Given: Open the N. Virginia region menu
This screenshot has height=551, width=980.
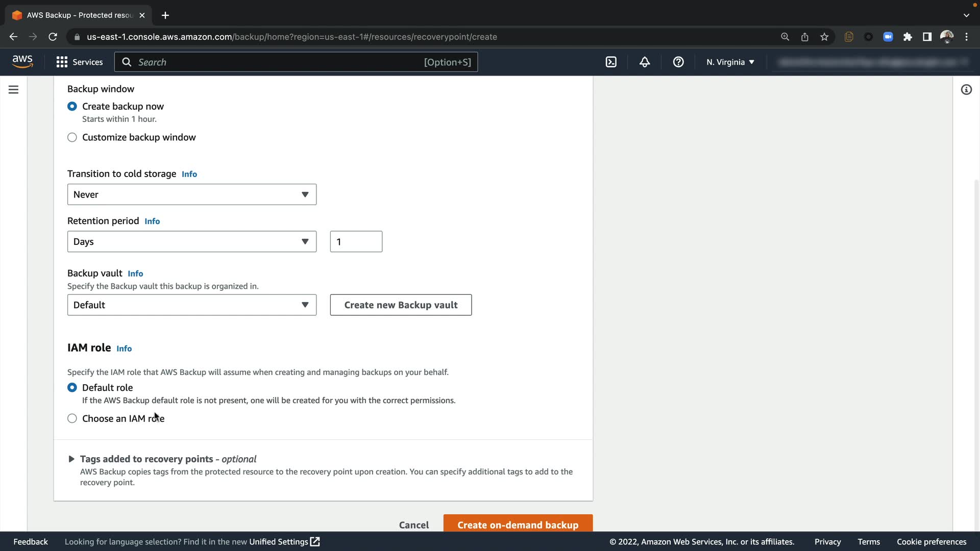Looking at the screenshot, I should [730, 62].
